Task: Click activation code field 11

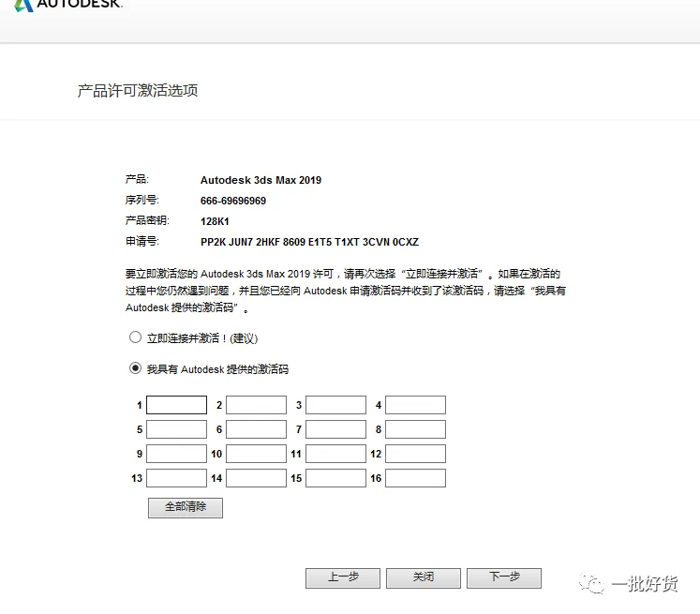Action: pyautogui.click(x=335, y=454)
